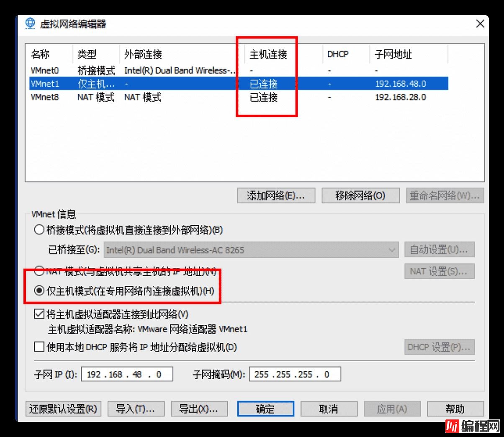
Task: Select the 仅主机模式 radio button
Action: (39, 290)
